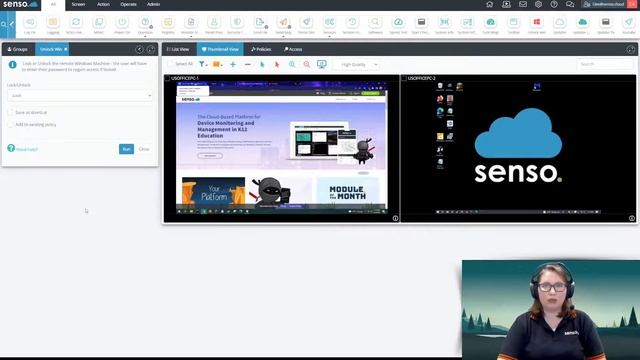Click the Run button

pyautogui.click(x=127, y=149)
